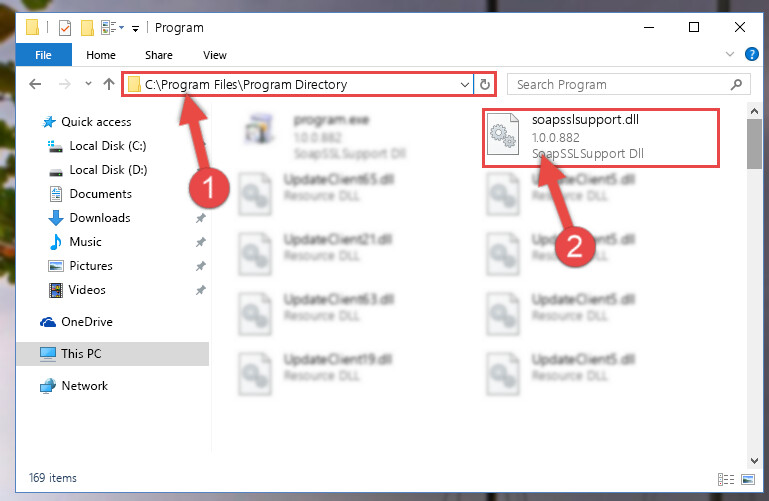Open Customize Quick Access Toolbar dropdown

(135, 29)
